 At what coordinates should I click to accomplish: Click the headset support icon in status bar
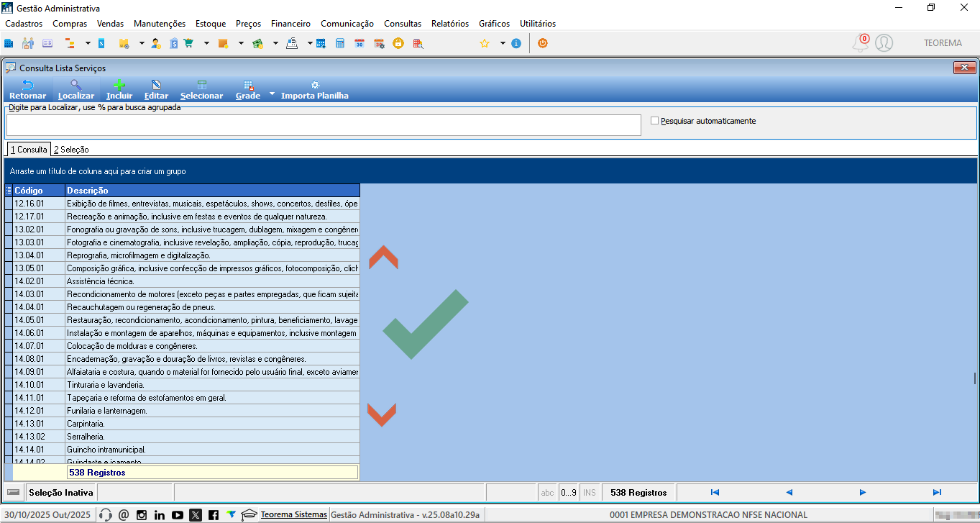106,514
